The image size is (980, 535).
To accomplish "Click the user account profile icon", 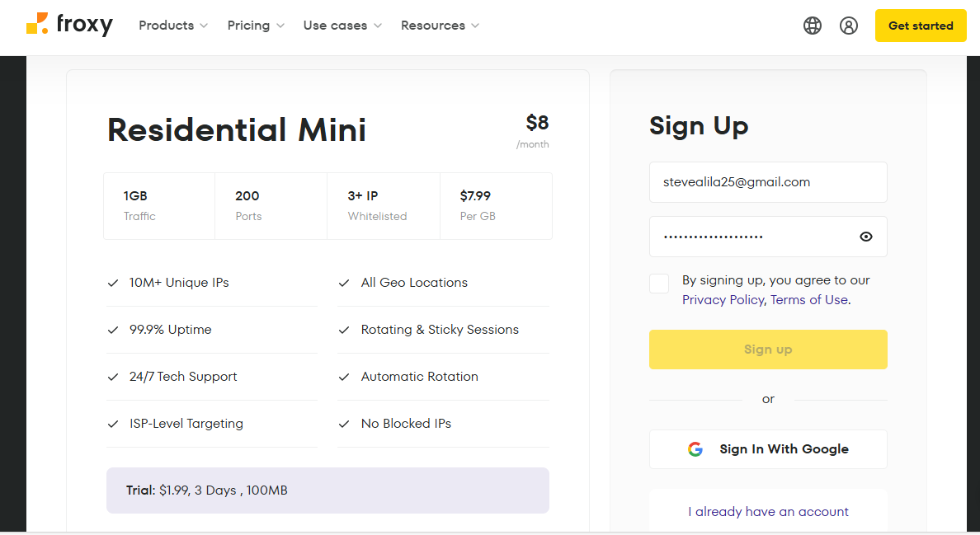I will pyautogui.click(x=849, y=26).
